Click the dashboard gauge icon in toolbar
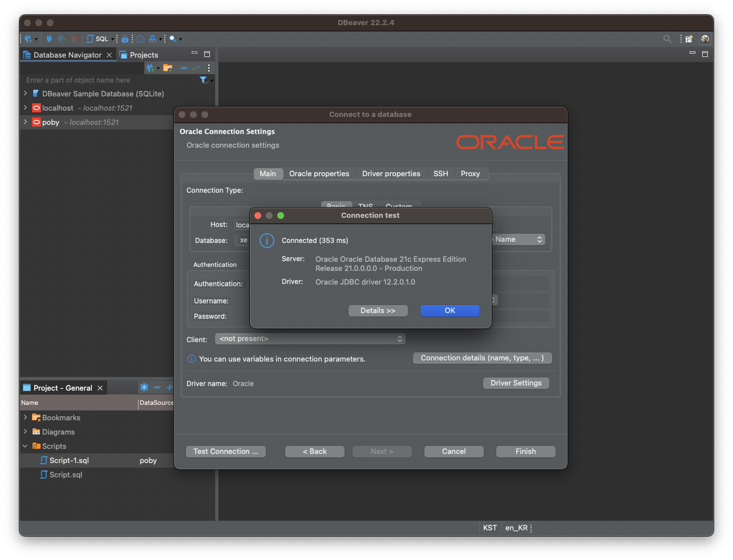The height and width of the screenshot is (560, 733). (x=140, y=39)
